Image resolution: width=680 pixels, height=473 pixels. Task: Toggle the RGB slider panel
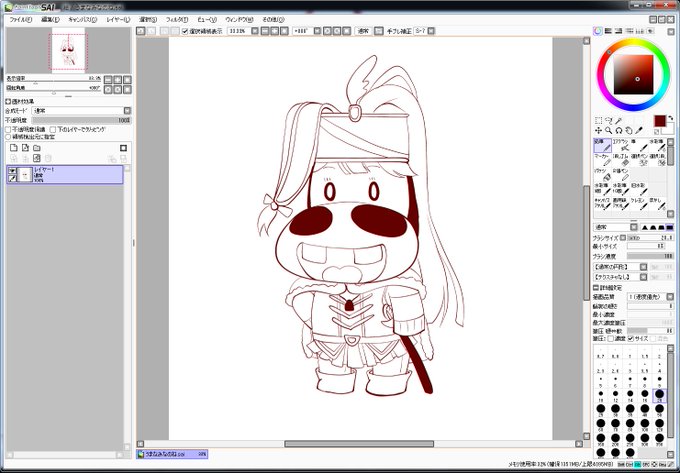click(608, 31)
